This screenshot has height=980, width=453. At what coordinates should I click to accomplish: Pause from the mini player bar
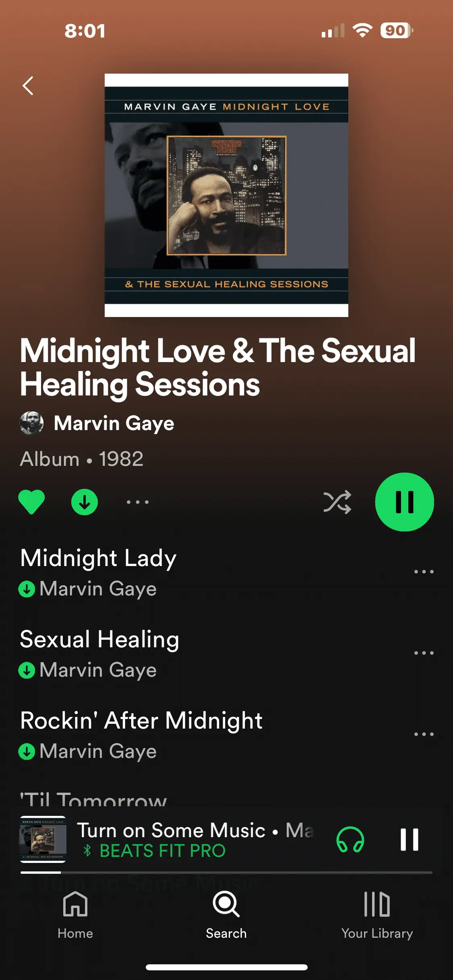(x=410, y=840)
